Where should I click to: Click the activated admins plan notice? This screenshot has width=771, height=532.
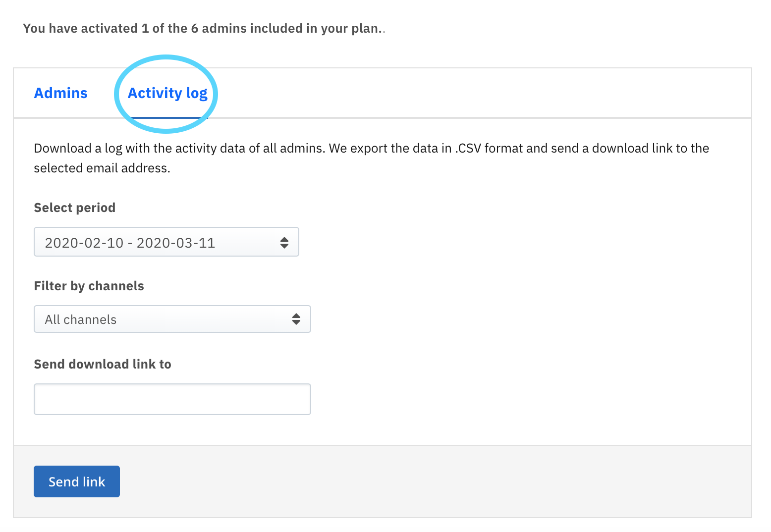point(204,28)
